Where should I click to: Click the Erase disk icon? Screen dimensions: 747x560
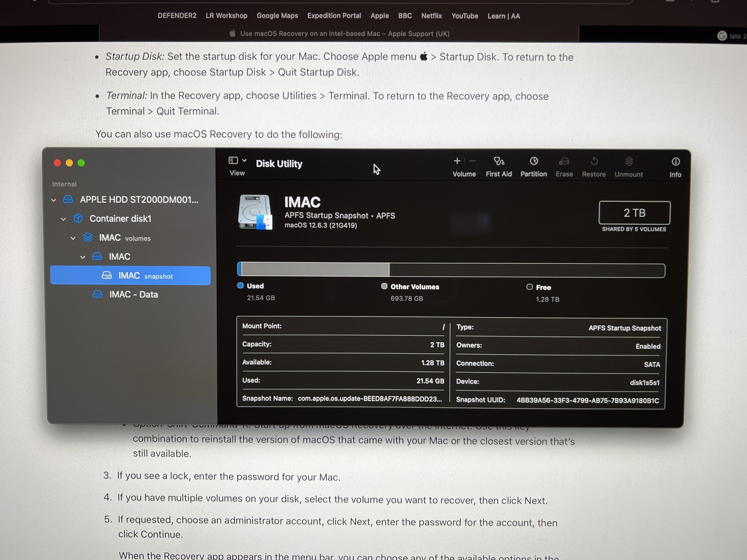564,162
